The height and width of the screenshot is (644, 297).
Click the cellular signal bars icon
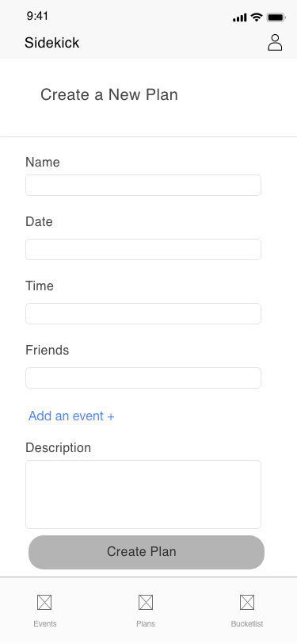(239, 17)
